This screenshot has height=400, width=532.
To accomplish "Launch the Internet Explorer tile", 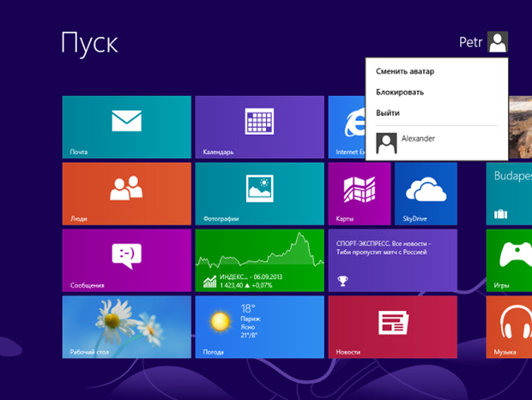I will pos(347,127).
